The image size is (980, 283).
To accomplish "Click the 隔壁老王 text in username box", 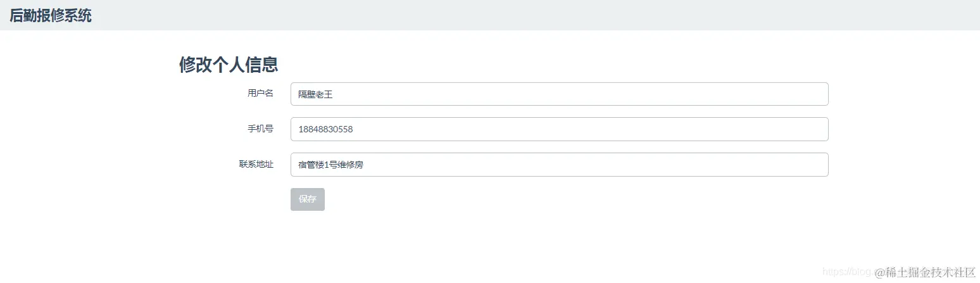I will coord(315,94).
